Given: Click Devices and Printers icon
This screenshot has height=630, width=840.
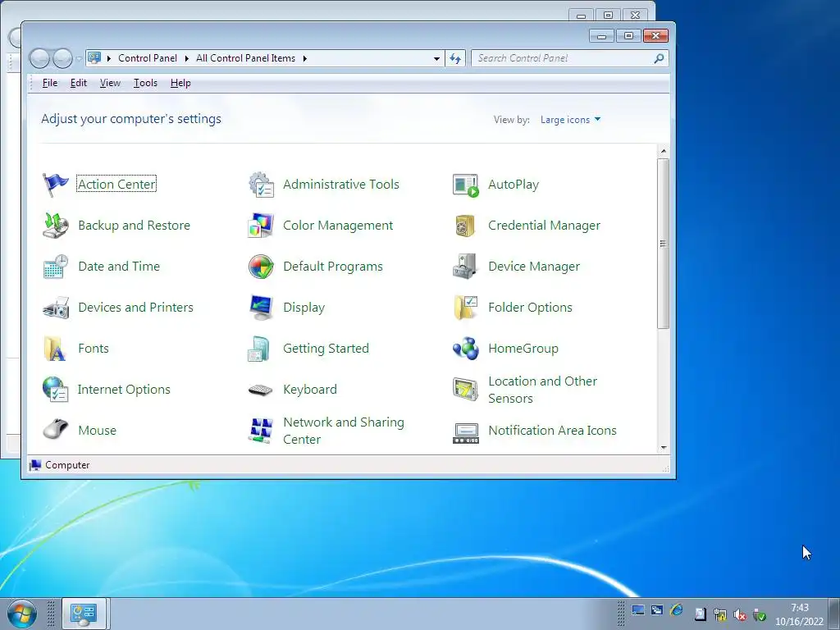Looking at the screenshot, I should (55, 308).
